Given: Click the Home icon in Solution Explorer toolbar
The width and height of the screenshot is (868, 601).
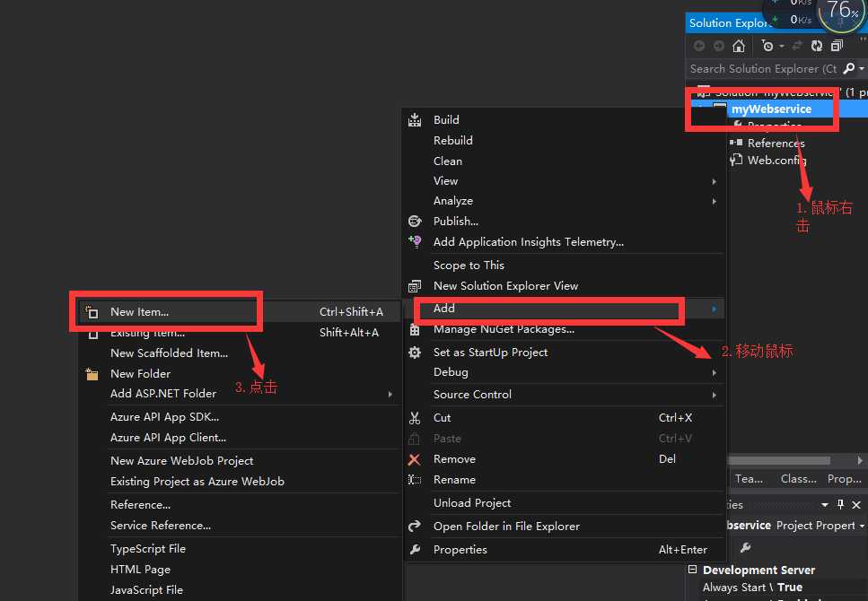Looking at the screenshot, I should [739, 46].
